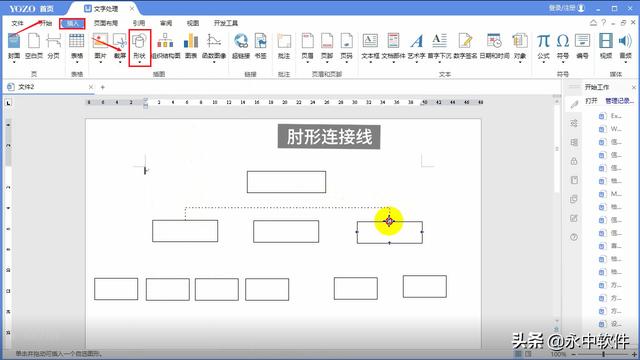
Task: Open the 文件 menu
Action: pos(18,23)
